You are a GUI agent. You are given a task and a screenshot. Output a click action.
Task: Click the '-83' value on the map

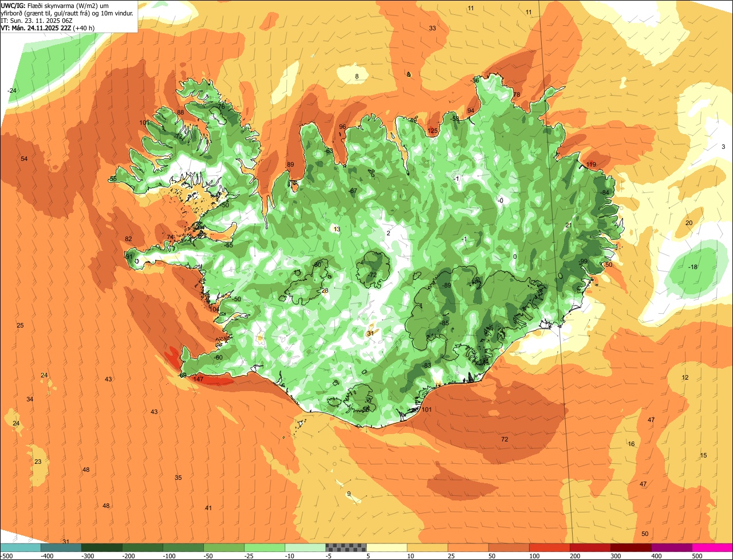426,365
